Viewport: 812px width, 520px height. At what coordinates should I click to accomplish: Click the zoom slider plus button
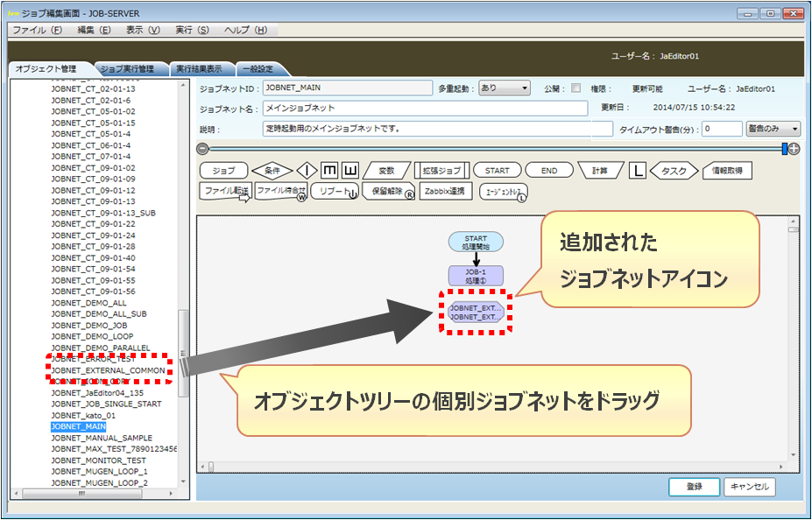794,149
